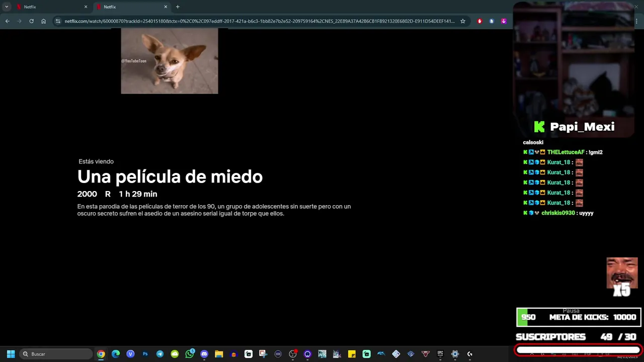This screenshot has width=644, height=362.
Task: Click the Estás viendo label
Action: 96,161
